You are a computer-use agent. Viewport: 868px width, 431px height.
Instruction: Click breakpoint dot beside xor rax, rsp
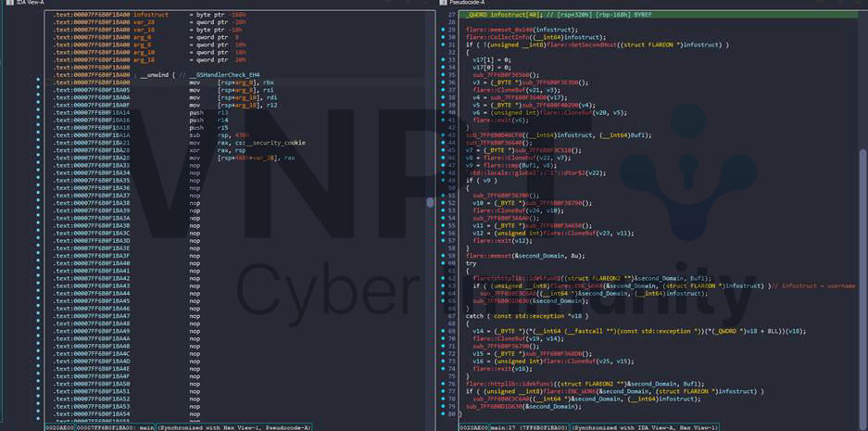click(39, 149)
